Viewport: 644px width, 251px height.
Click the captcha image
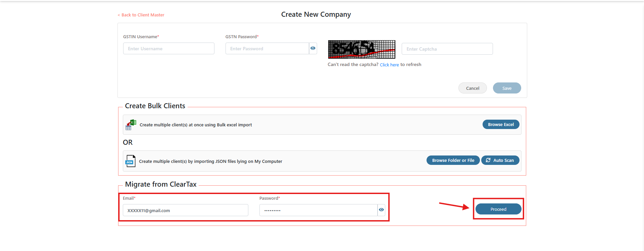[x=361, y=49]
